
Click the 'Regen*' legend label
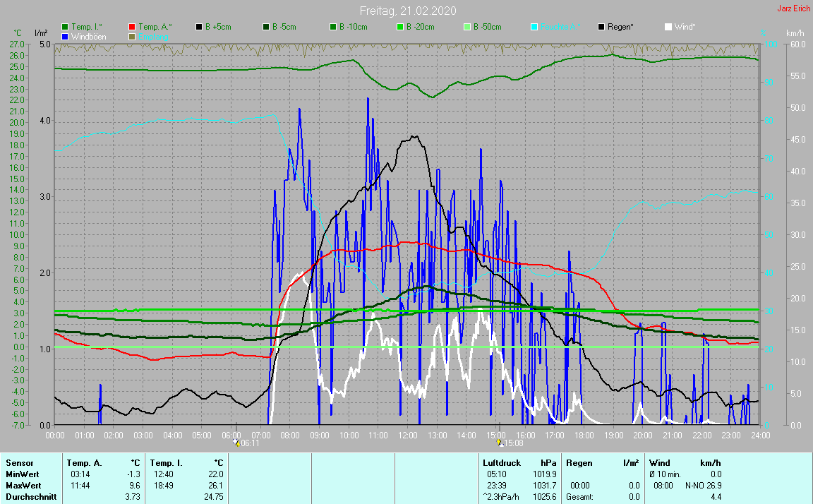click(620, 27)
